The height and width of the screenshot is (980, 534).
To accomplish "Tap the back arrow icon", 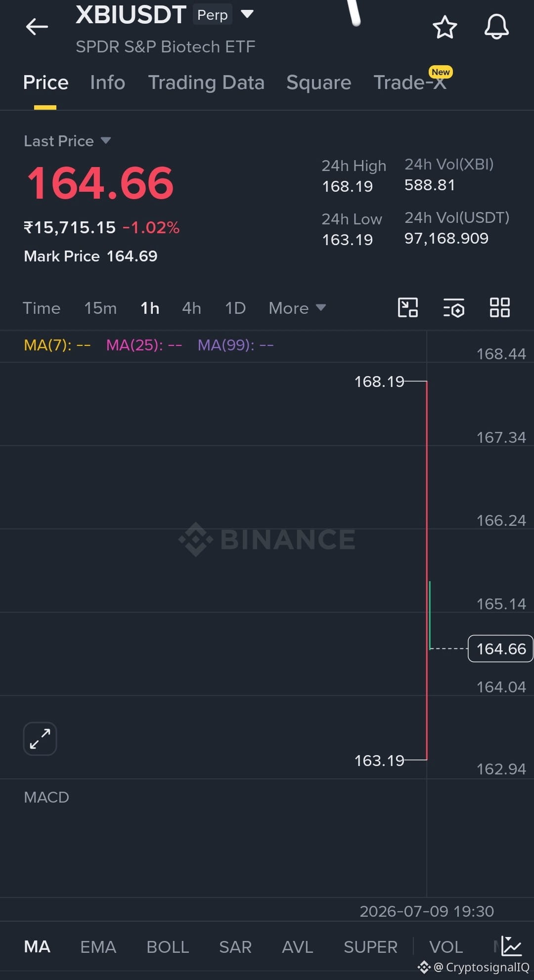I will point(37,27).
